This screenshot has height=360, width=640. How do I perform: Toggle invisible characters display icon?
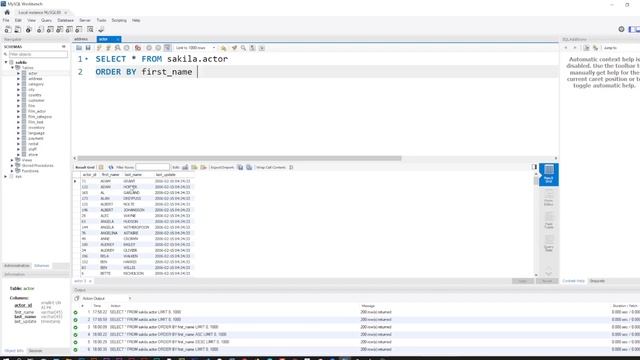coord(252,48)
